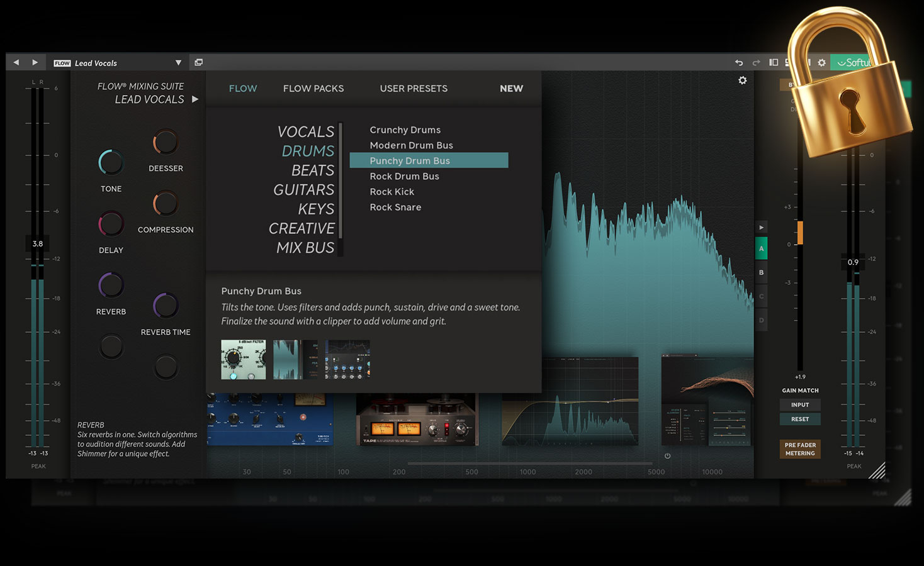Open the Lead Vocals preset dropdown
Image resolution: width=924 pixels, height=566 pixels.
tap(178, 63)
